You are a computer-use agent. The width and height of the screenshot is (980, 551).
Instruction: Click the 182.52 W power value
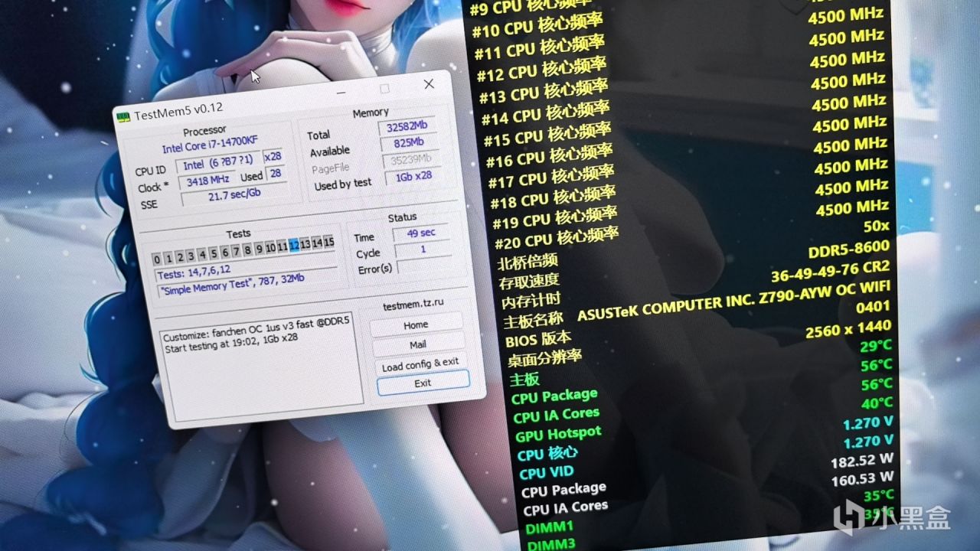[x=862, y=461]
